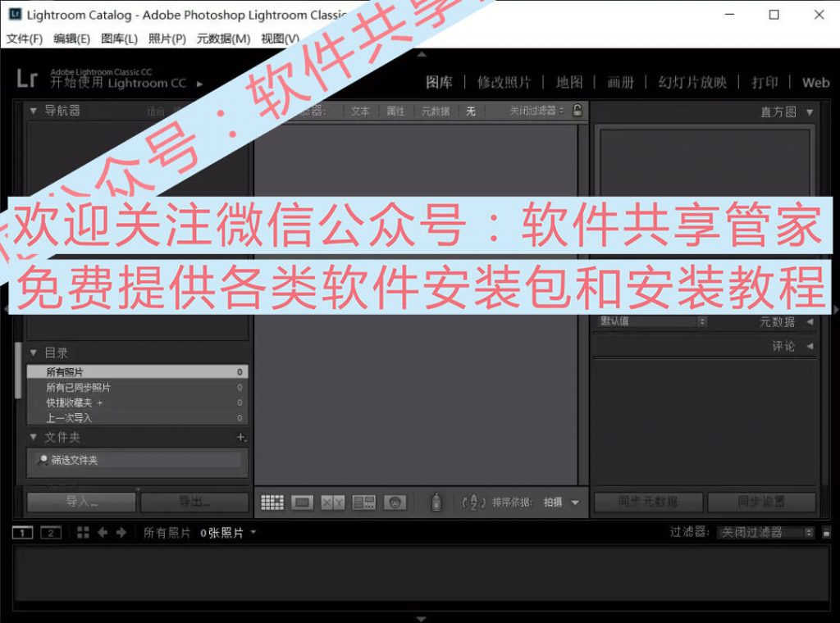Click the 导入 button

pos(81,502)
